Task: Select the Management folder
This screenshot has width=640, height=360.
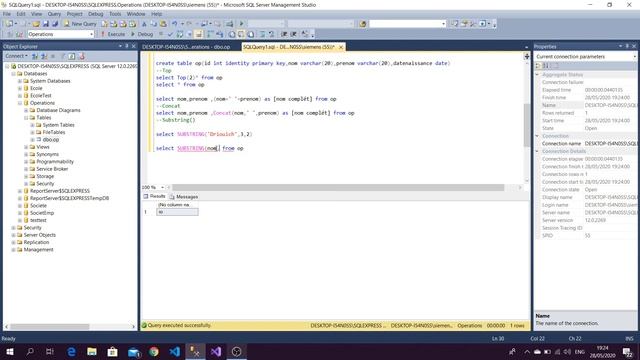Action: pyautogui.click(x=38, y=250)
